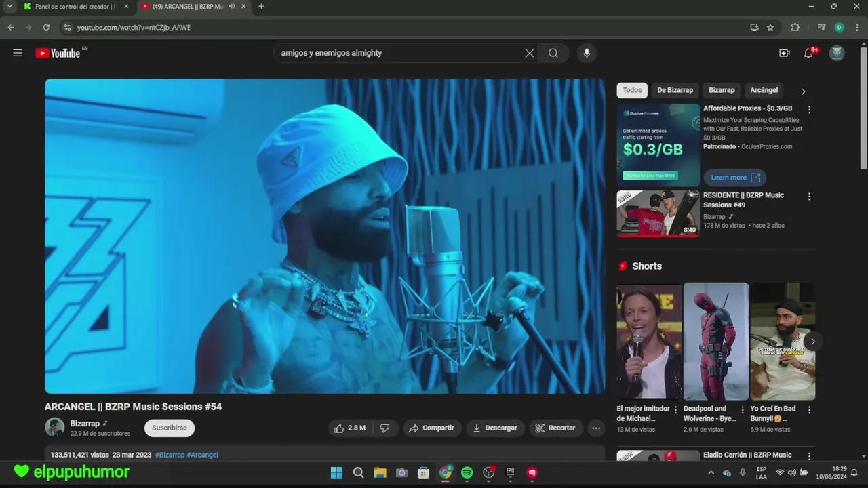Click the #Arcangel hashtag

pos(203,455)
